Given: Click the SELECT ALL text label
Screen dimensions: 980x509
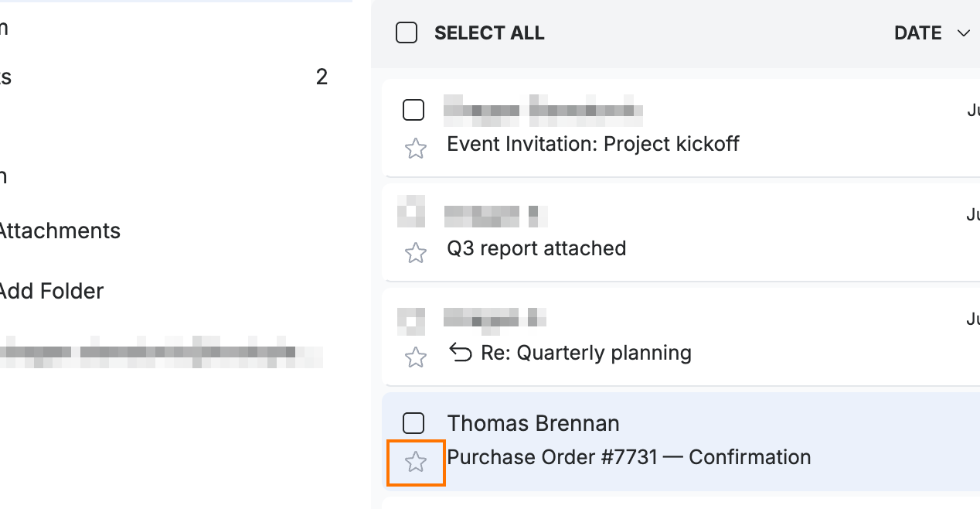Looking at the screenshot, I should pyautogui.click(x=489, y=33).
